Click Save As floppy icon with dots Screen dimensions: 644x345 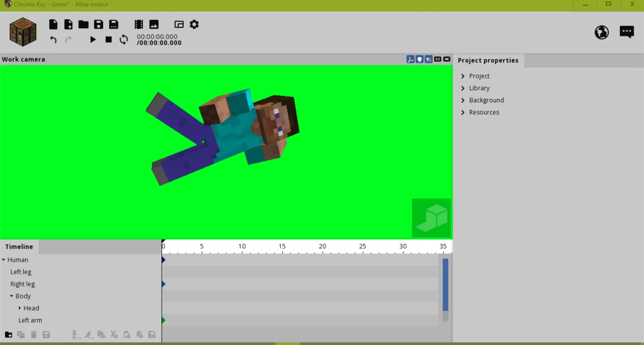[x=114, y=24]
